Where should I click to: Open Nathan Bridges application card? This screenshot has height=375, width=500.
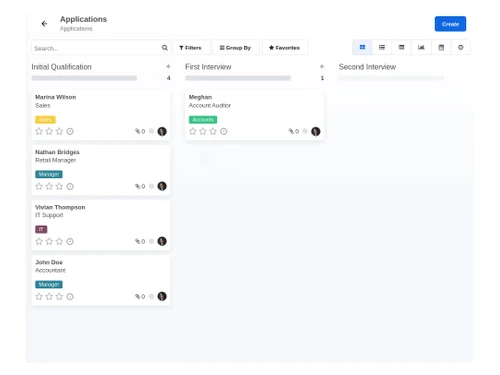pyautogui.click(x=101, y=170)
